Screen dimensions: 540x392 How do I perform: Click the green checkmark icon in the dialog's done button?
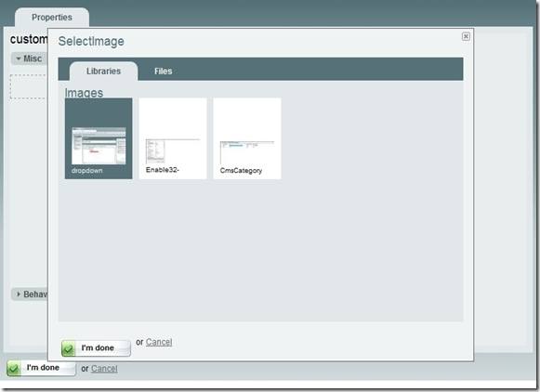(x=68, y=348)
